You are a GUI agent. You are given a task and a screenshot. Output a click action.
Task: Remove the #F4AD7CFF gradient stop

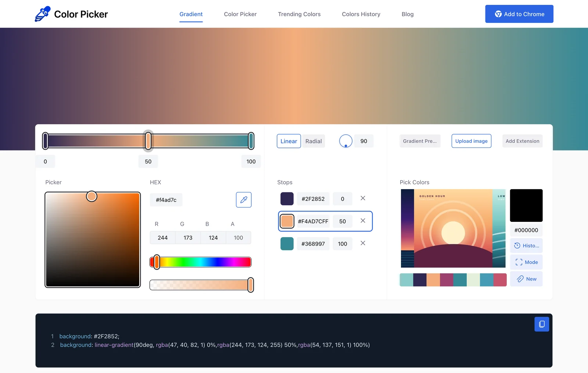pyautogui.click(x=363, y=221)
